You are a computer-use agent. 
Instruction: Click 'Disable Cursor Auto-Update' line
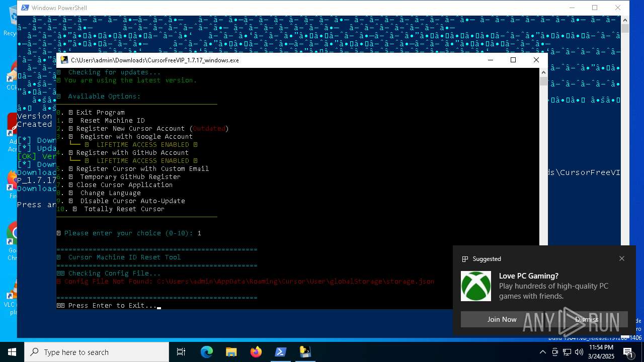(x=121, y=201)
